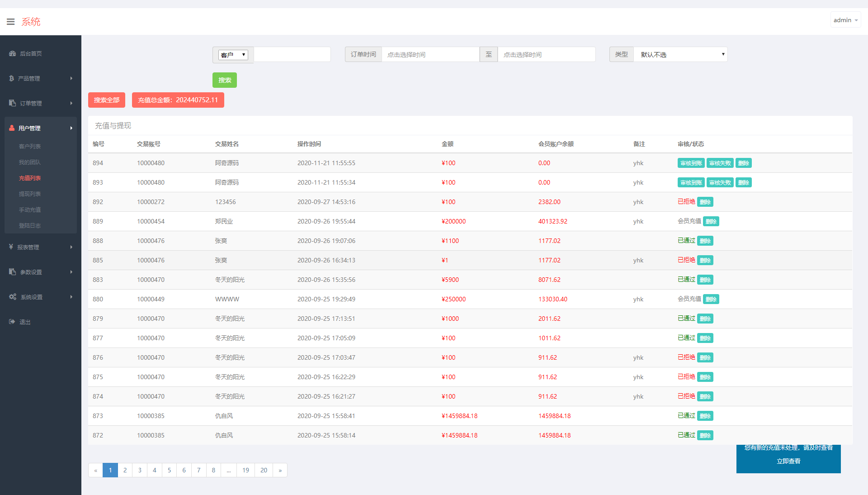The height and width of the screenshot is (495, 868).
Task: Open the 客户 search field dropdown
Action: pos(233,55)
